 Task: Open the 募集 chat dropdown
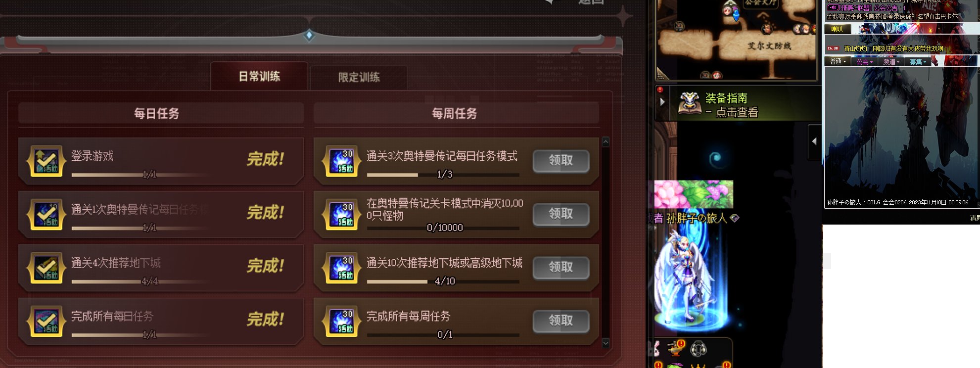click(x=918, y=61)
